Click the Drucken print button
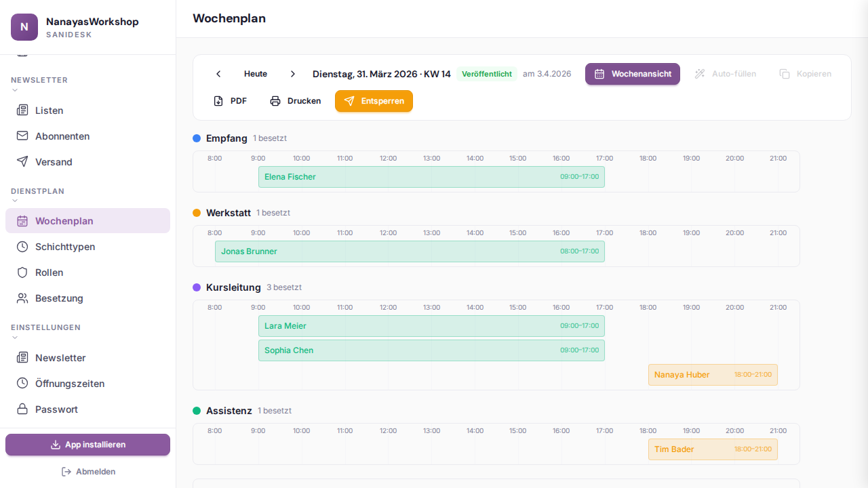 295,101
